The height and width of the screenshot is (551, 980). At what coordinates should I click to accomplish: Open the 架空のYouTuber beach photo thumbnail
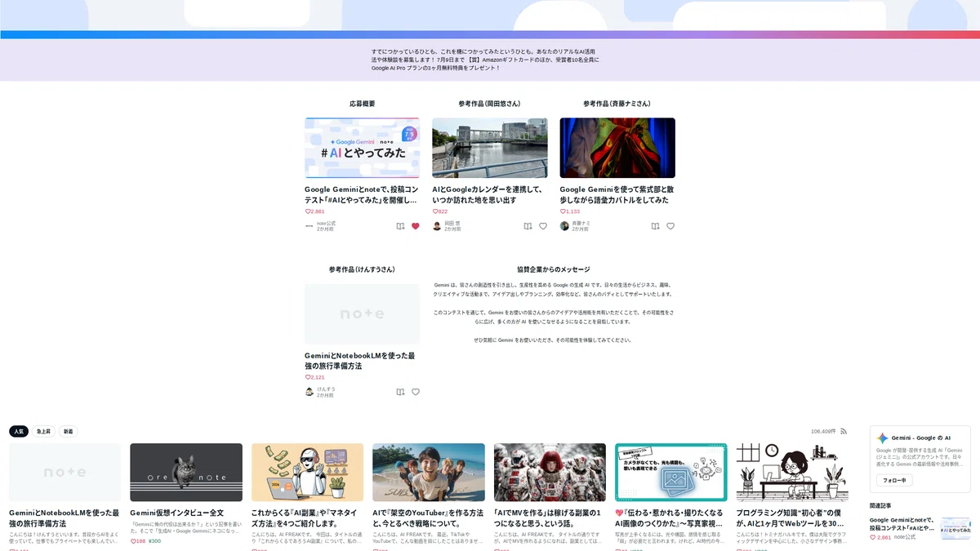point(429,473)
